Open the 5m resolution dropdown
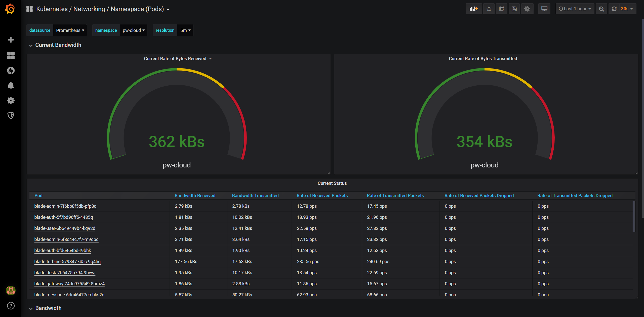Viewport: 644px width, 317px height. [185, 30]
